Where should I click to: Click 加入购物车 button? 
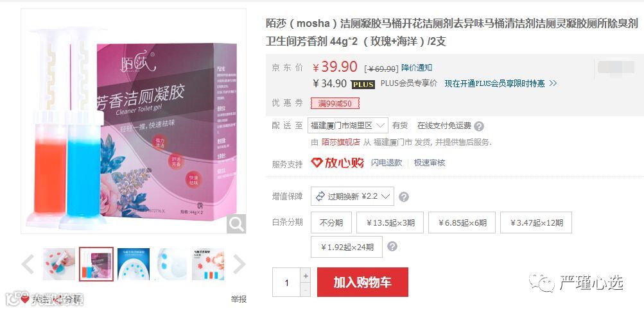(363, 282)
